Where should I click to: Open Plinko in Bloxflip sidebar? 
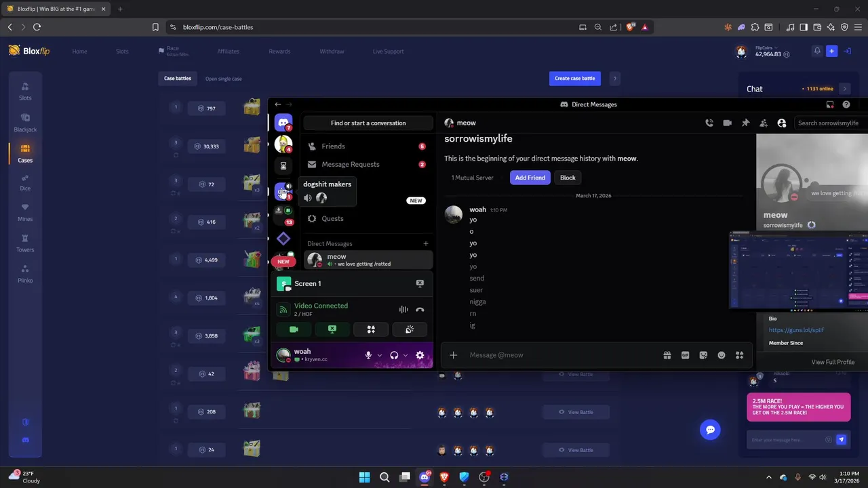(25, 274)
